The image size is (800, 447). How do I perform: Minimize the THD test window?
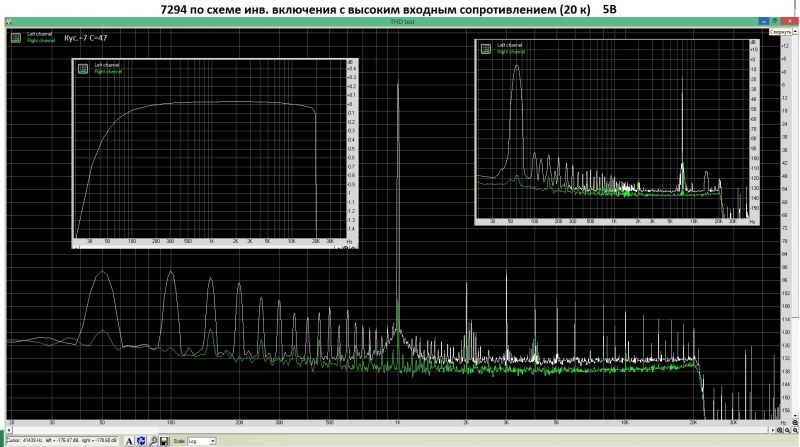(762, 21)
